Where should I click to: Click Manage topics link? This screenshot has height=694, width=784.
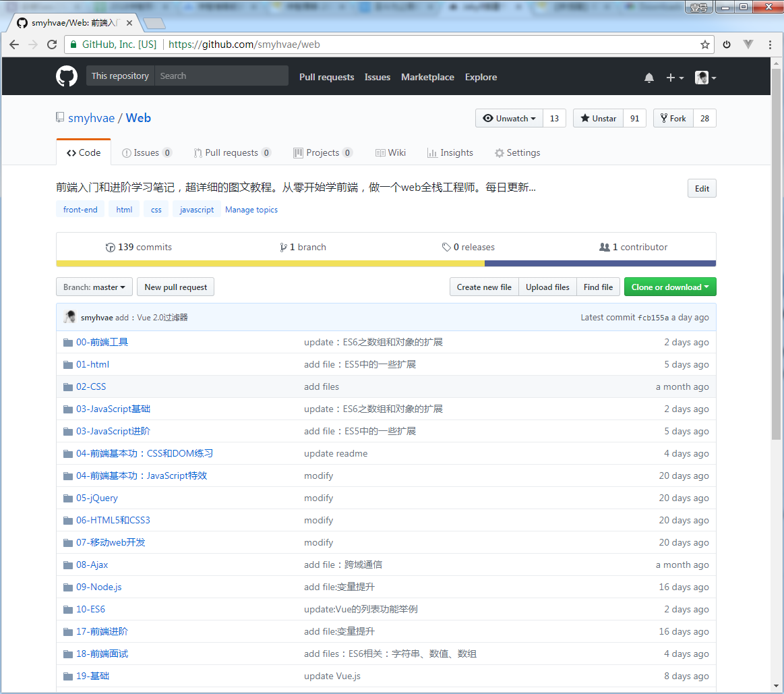point(251,210)
